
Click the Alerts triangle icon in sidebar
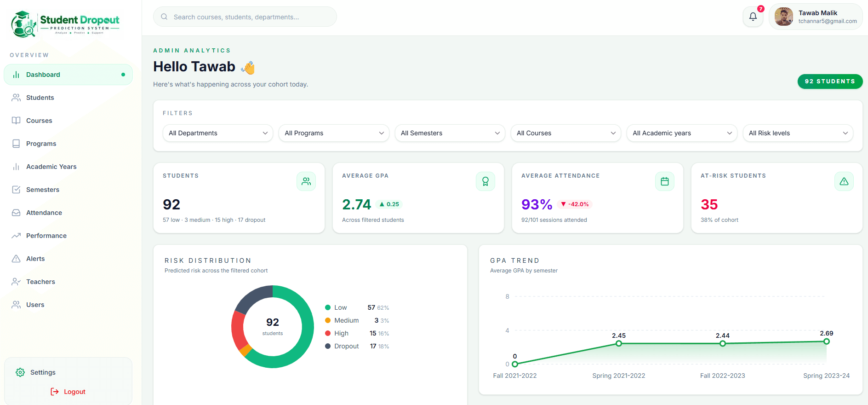(x=16, y=259)
